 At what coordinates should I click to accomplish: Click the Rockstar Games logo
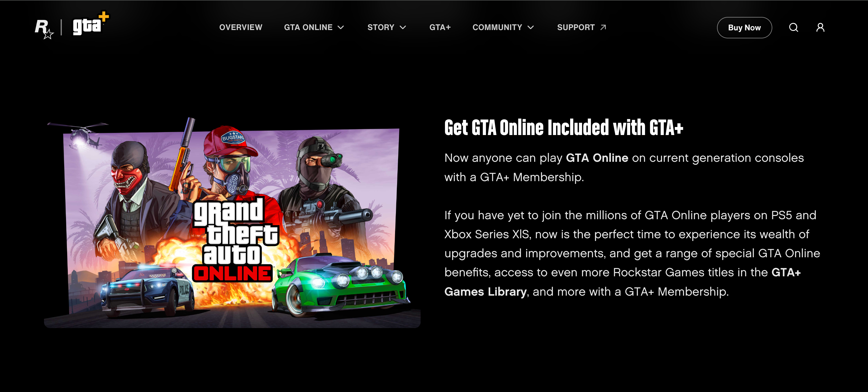[x=44, y=29]
